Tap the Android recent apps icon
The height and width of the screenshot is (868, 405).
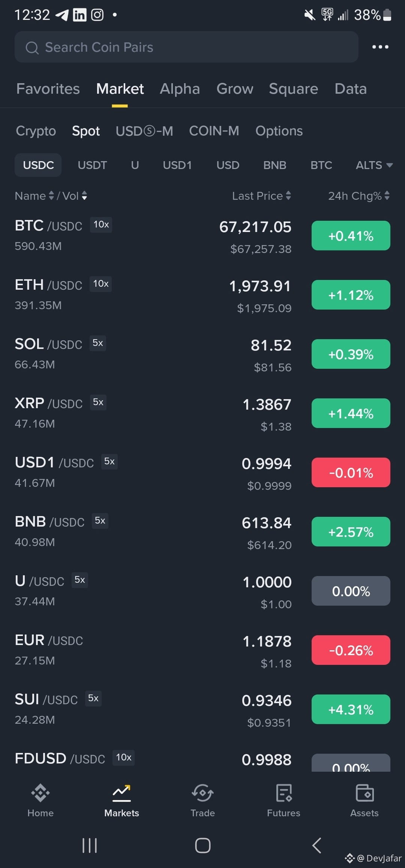(90, 846)
